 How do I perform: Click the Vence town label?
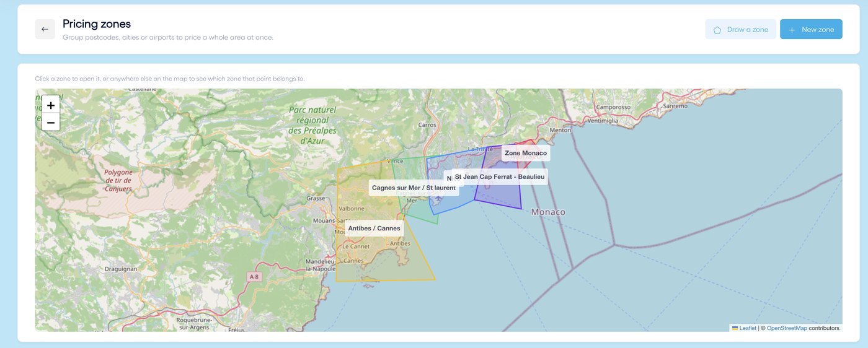[x=395, y=161]
